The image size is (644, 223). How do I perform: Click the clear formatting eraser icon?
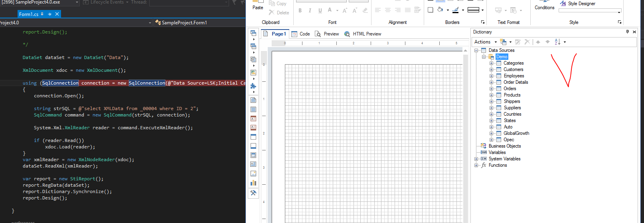(x=365, y=10)
